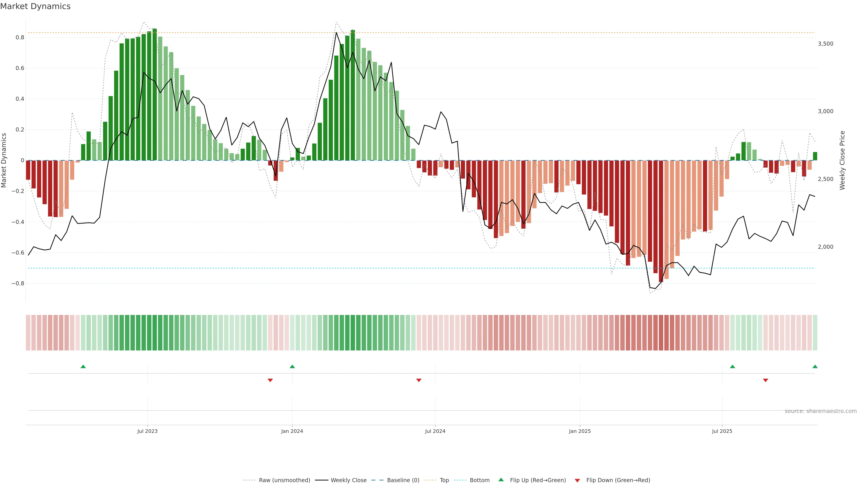Click the rightmost green flip-up triangle marker
This screenshot has height=488, width=868.
click(x=815, y=366)
